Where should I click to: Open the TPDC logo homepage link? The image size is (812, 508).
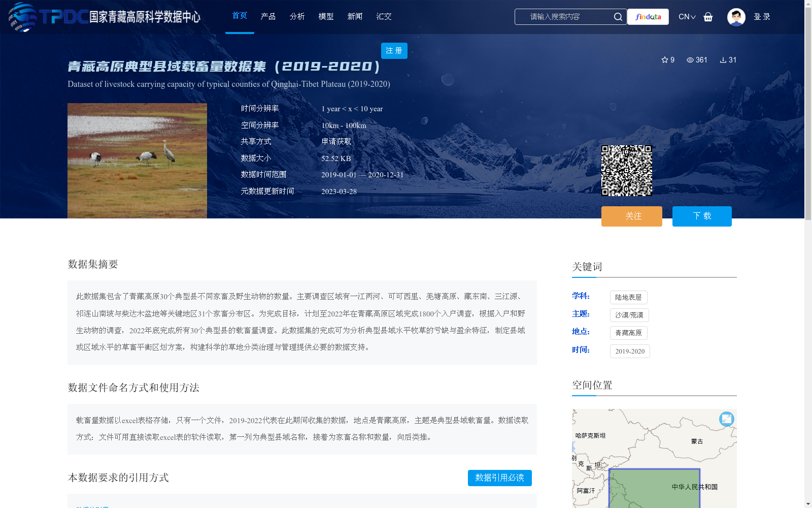click(104, 17)
